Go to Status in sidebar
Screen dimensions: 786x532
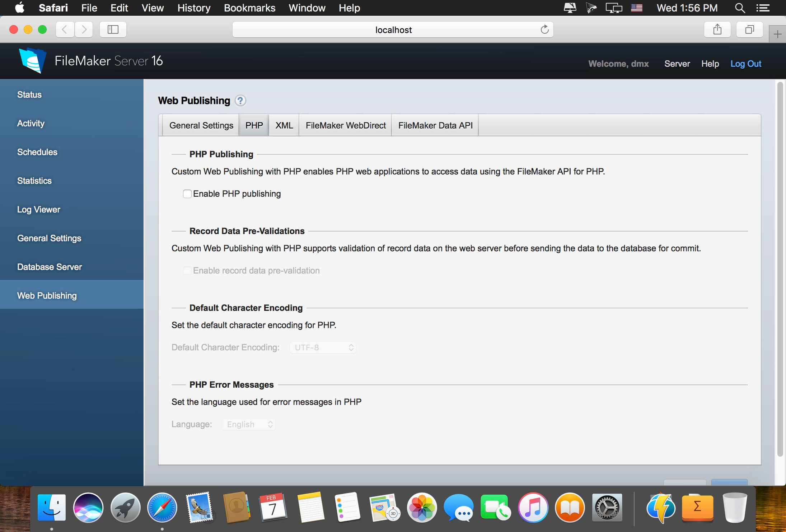tap(72, 95)
